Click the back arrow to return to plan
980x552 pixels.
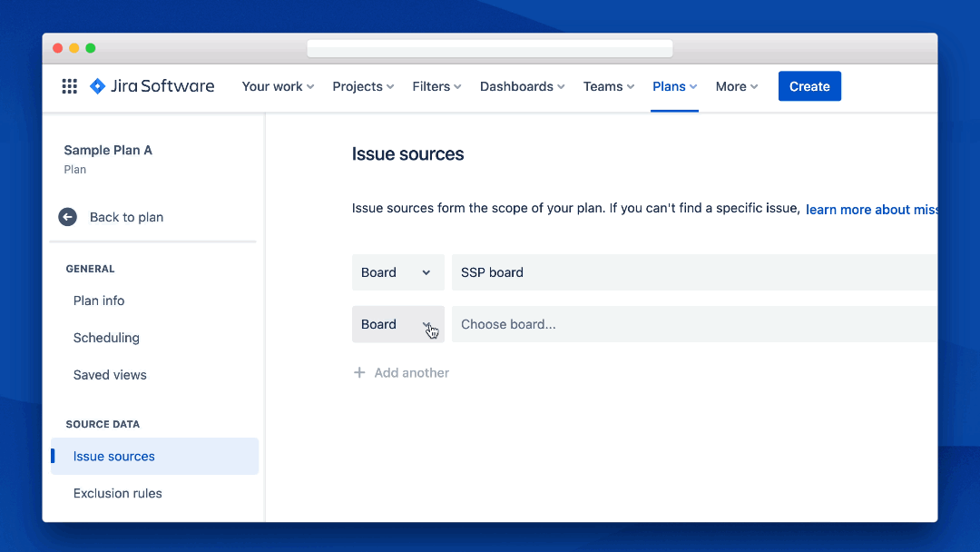pyautogui.click(x=67, y=217)
